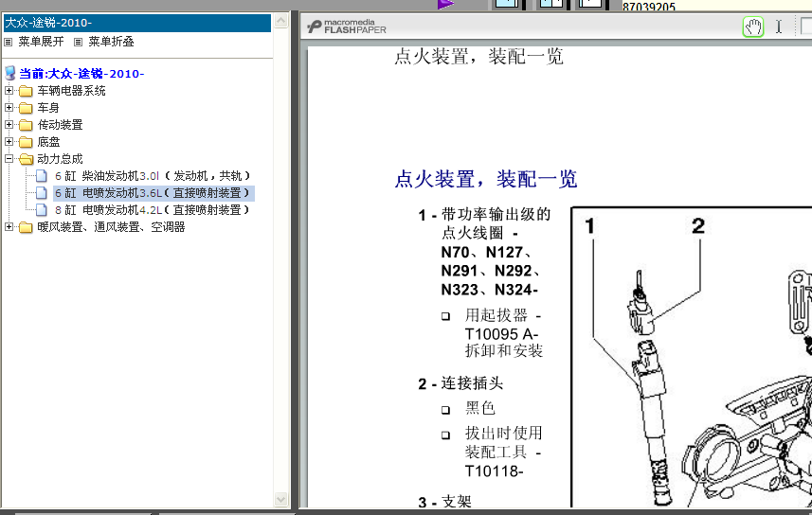Click the document icon for 6缸 电喷发动机3.6L
The width and height of the screenshot is (812, 515).
click(x=42, y=193)
